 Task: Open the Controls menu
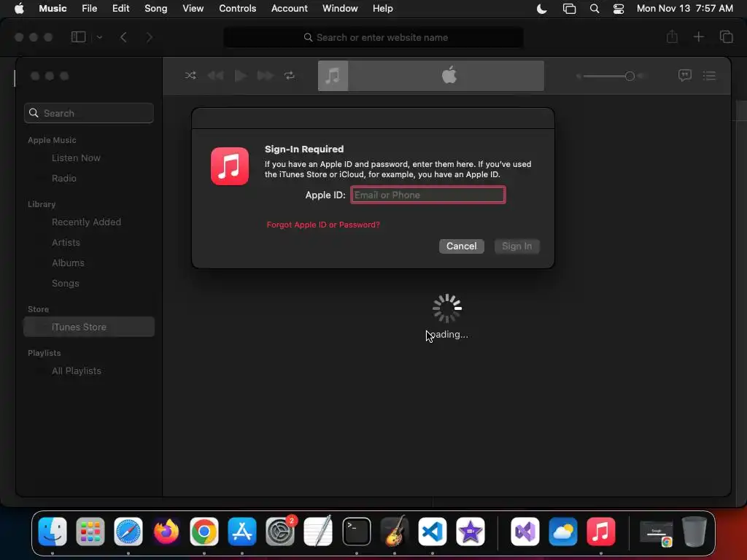(x=237, y=9)
